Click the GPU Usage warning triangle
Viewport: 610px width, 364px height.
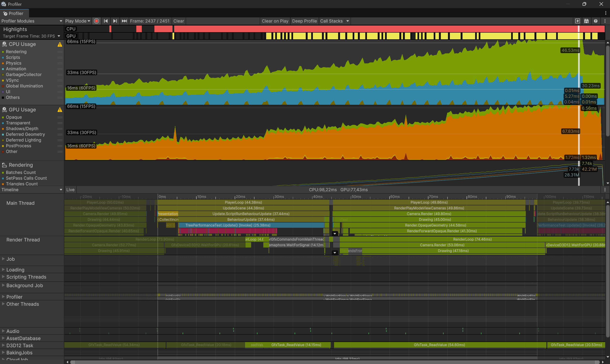pyautogui.click(x=60, y=110)
